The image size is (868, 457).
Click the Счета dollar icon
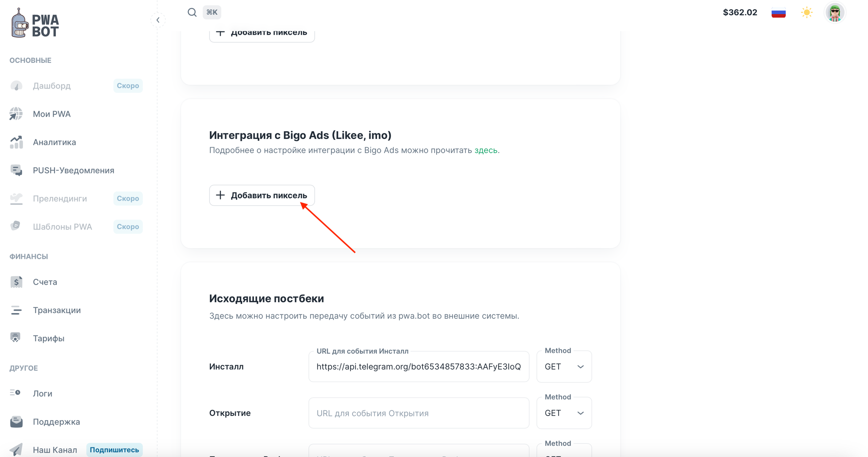point(16,282)
